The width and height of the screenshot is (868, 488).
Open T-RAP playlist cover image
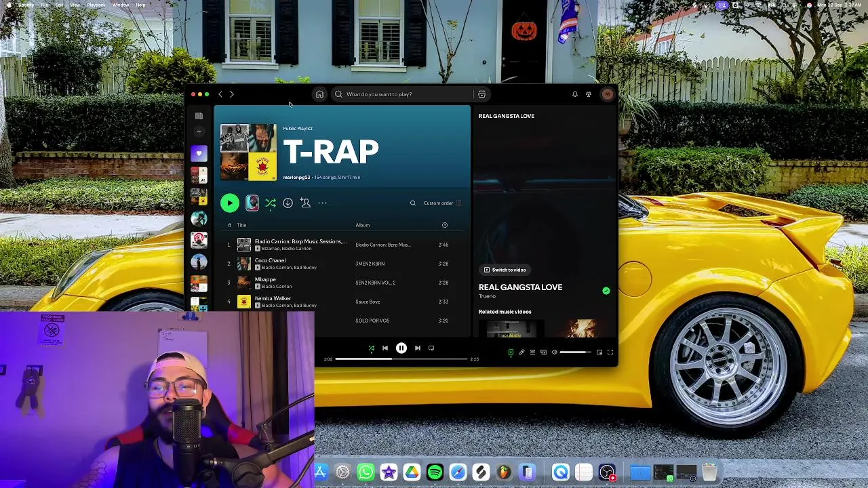248,152
